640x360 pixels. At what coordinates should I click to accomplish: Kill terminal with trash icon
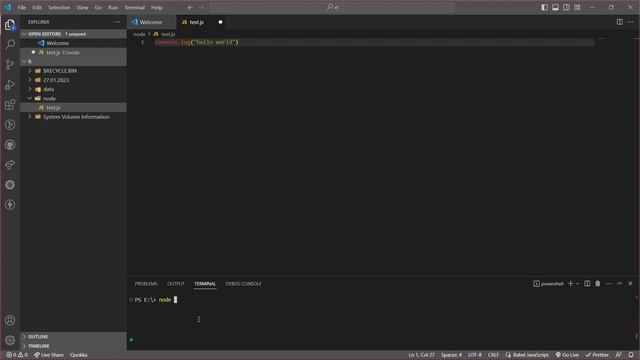coord(598,284)
